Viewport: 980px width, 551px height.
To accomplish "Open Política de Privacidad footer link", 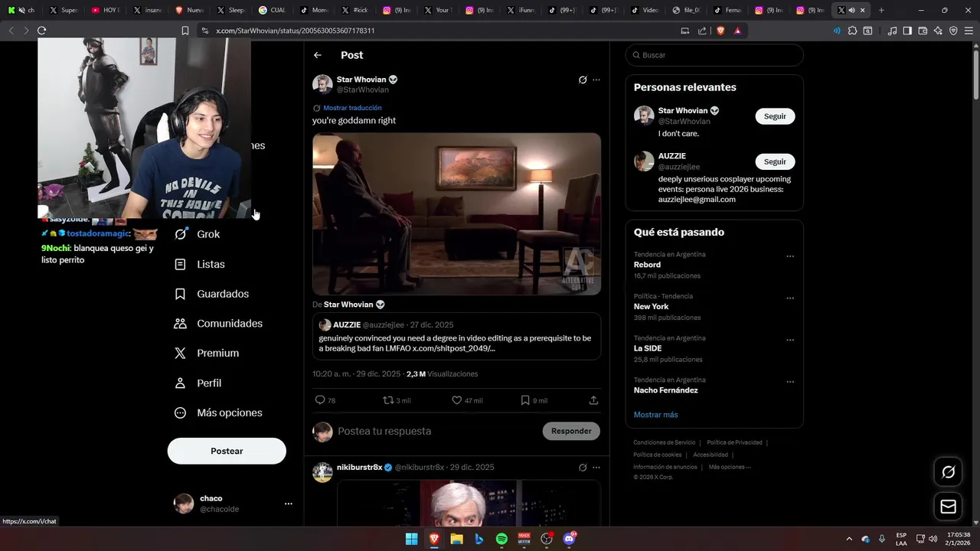I will pyautogui.click(x=734, y=442).
